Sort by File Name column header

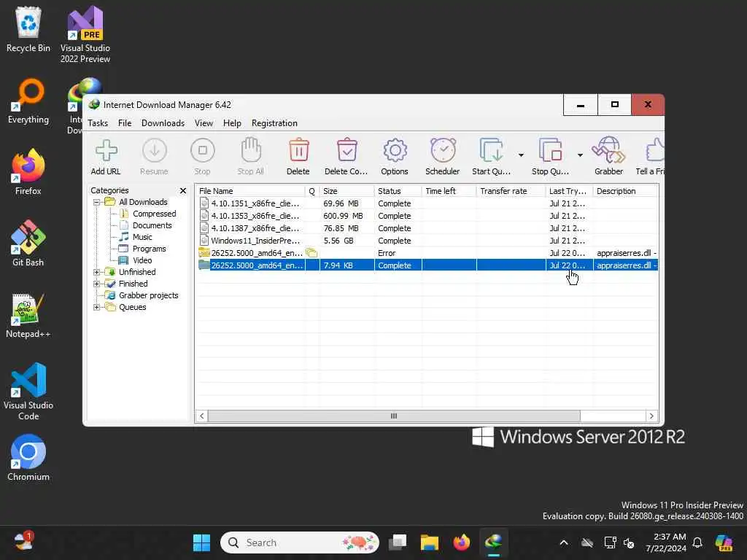click(x=249, y=191)
